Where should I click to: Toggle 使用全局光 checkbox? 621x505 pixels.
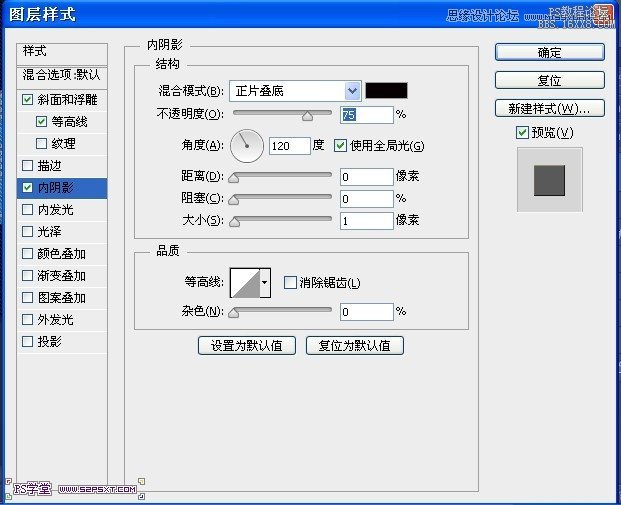pos(340,145)
